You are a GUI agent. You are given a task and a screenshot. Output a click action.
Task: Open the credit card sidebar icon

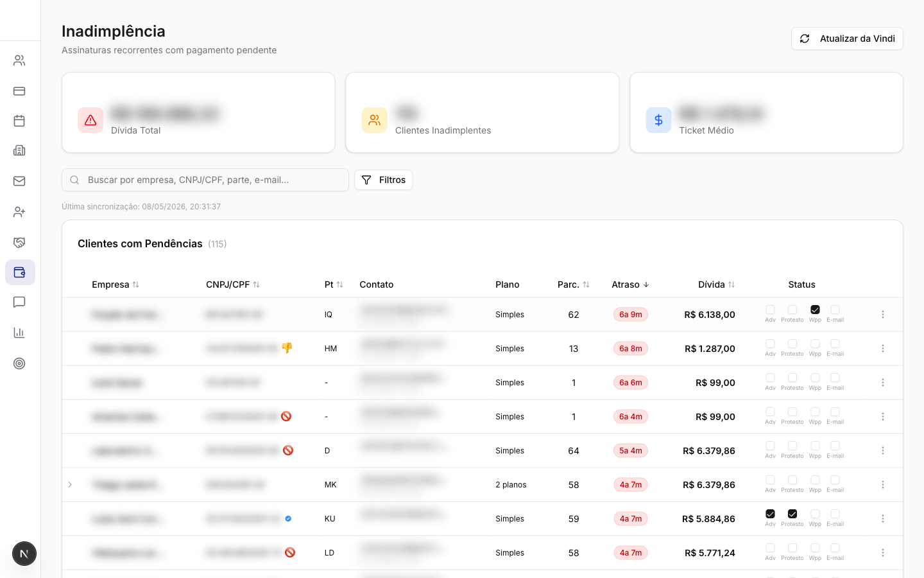click(19, 91)
